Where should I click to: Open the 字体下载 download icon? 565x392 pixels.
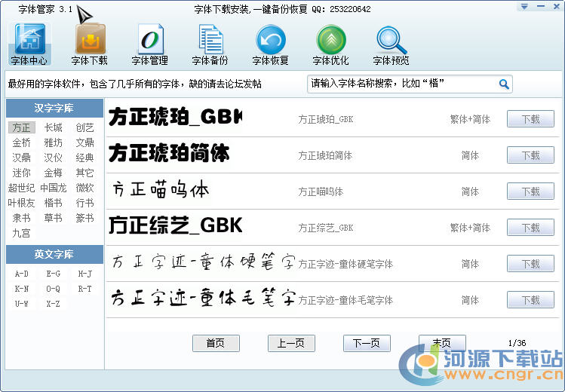[x=90, y=44]
